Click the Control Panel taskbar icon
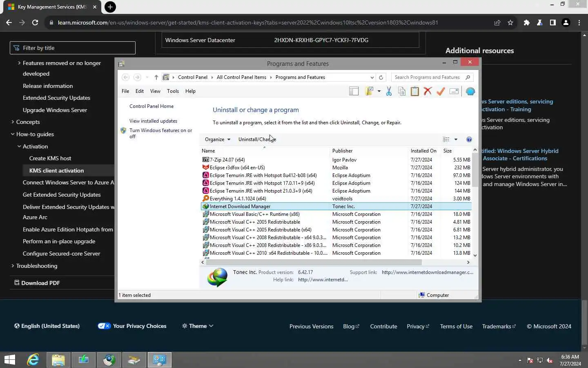This screenshot has width=588, height=368. (160, 360)
